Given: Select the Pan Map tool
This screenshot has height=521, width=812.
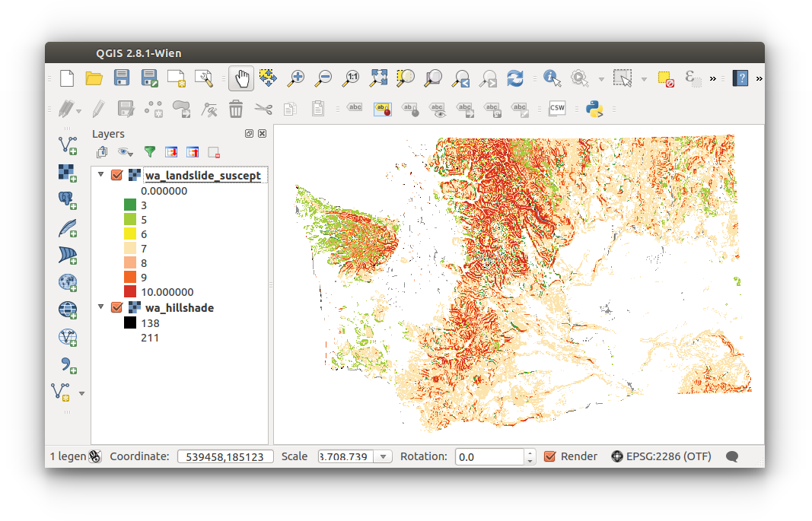Looking at the screenshot, I should pyautogui.click(x=240, y=78).
